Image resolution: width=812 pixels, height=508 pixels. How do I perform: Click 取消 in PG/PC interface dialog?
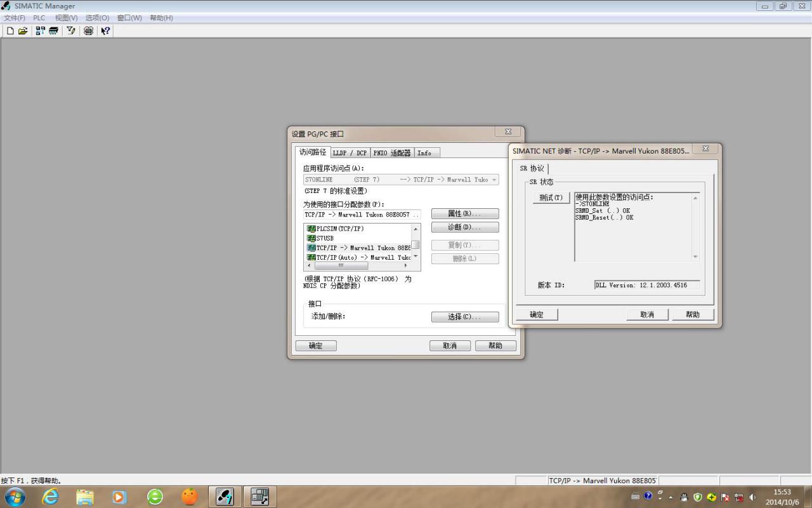point(450,345)
